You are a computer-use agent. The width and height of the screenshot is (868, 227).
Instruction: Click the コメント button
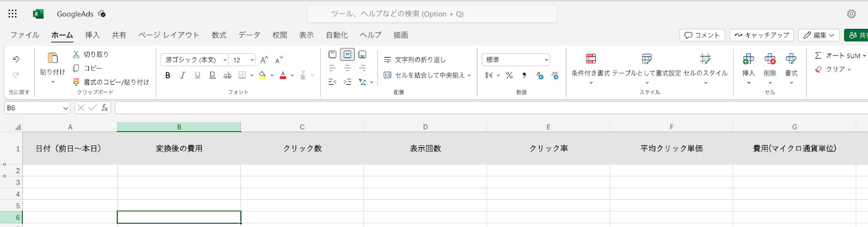[x=703, y=35]
